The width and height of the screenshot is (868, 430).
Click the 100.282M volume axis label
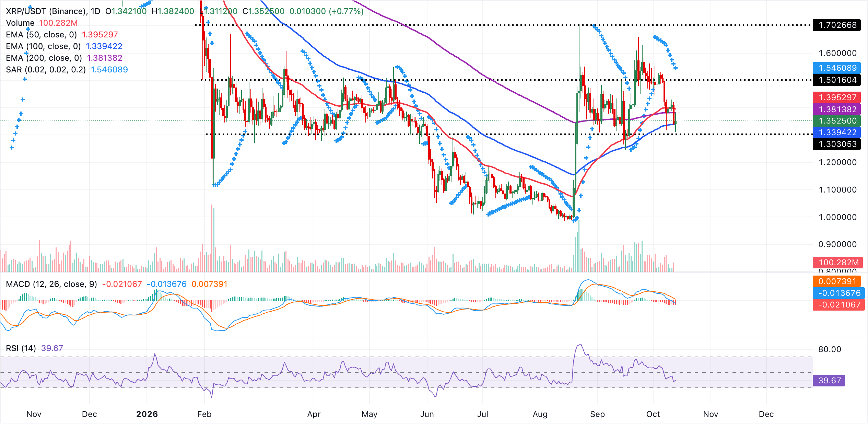[x=838, y=263]
